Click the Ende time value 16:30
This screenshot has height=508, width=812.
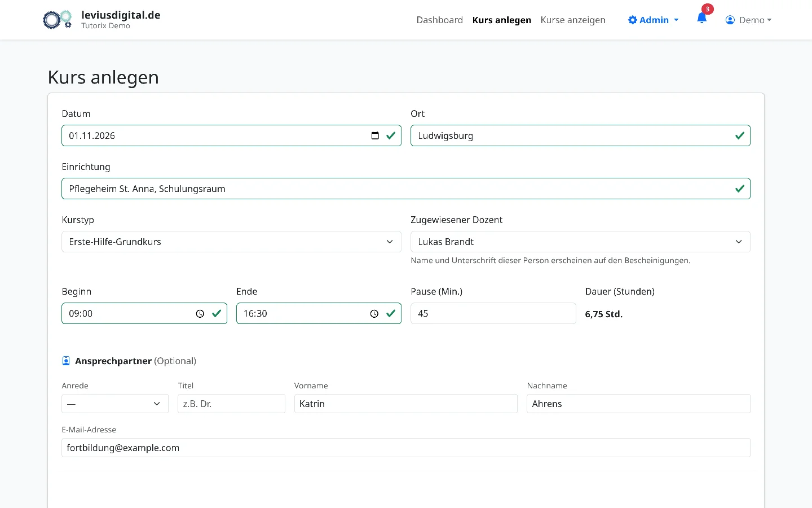tap(255, 313)
